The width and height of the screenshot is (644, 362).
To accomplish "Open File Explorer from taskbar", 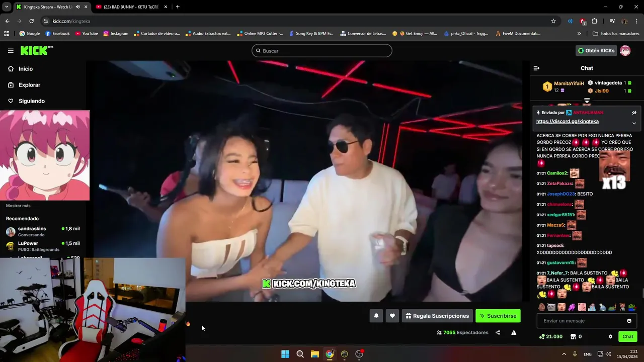I will coord(315,354).
